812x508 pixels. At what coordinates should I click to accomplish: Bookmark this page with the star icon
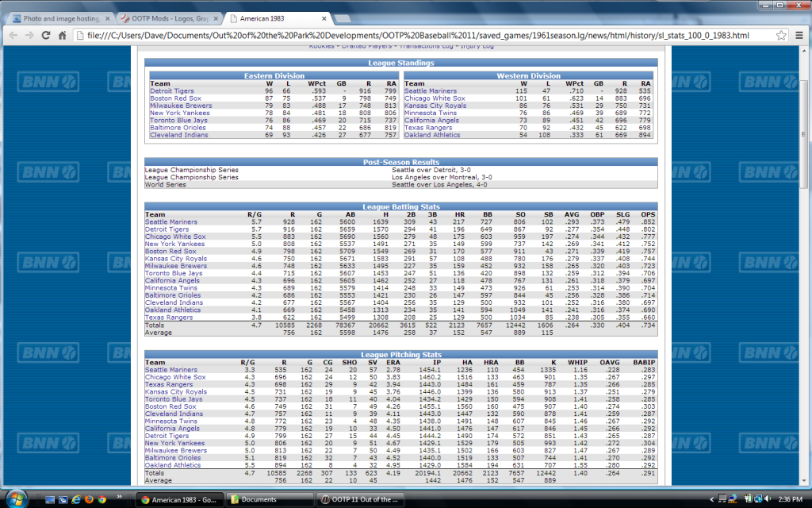click(x=781, y=35)
